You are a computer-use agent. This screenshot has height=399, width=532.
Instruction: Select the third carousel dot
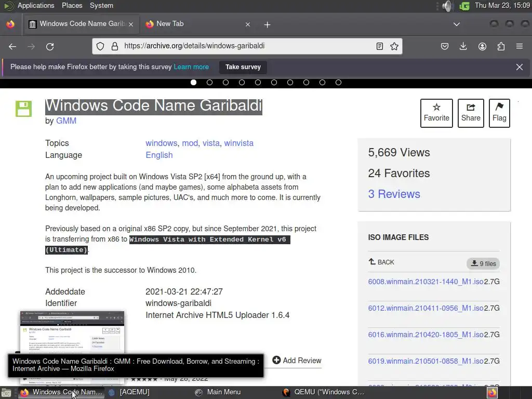pyautogui.click(x=225, y=83)
